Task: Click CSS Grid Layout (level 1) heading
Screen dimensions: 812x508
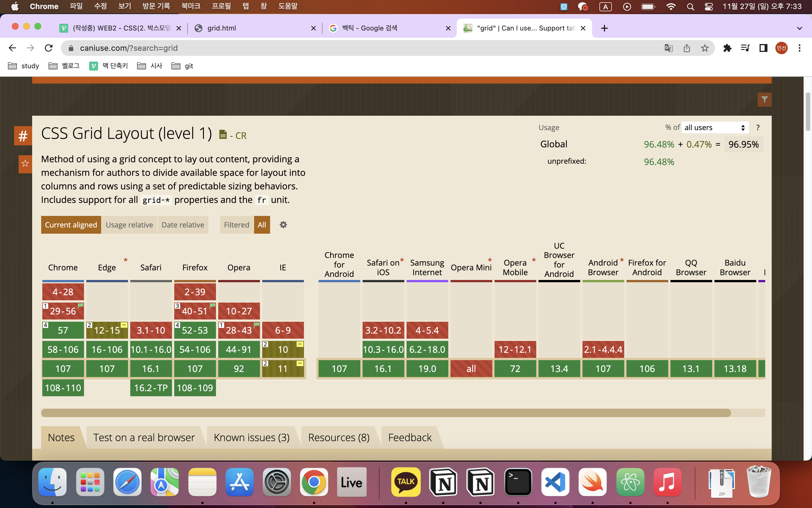Action: (127, 133)
